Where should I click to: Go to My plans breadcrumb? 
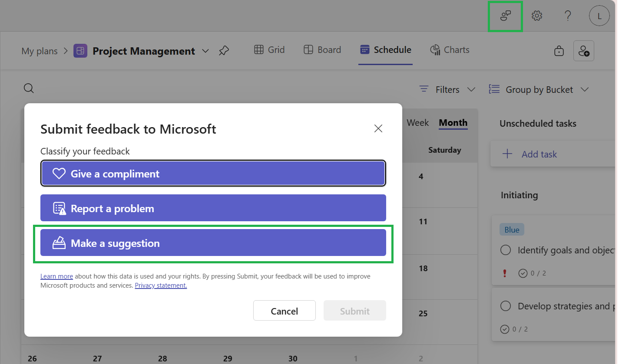(40, 51)
